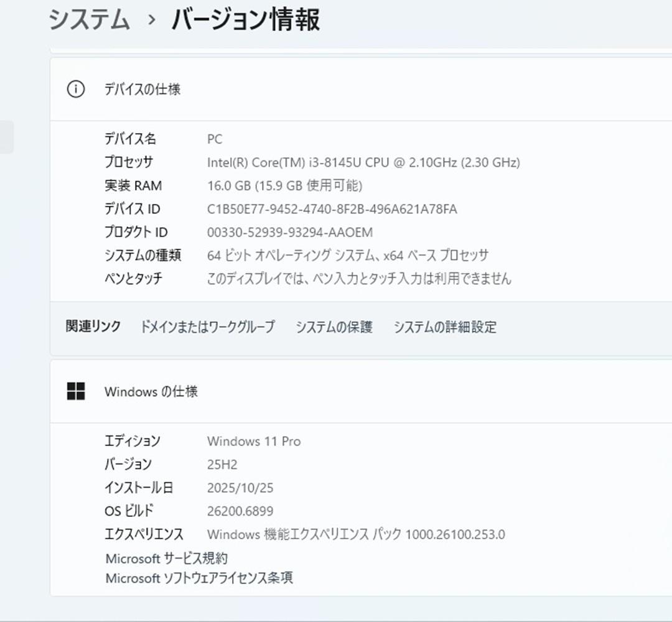672x622 pixels.
Task: Click the Windows logo icon
Action: 76,392
